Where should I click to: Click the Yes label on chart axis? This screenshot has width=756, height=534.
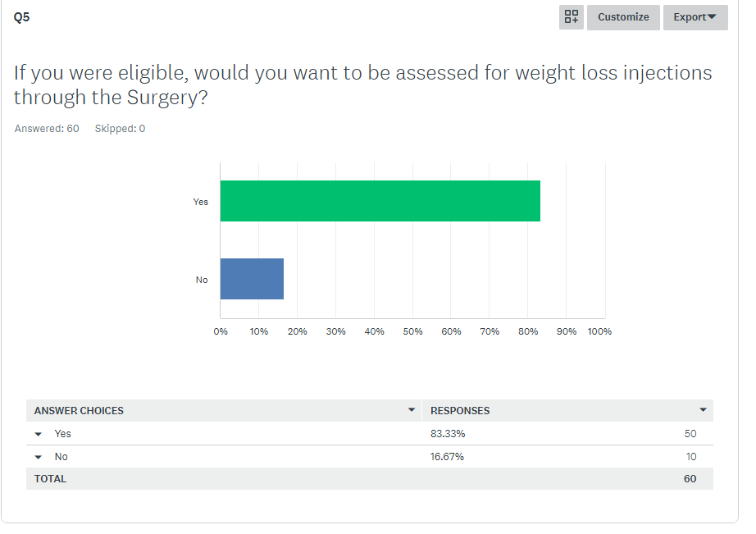click(201, 202)
